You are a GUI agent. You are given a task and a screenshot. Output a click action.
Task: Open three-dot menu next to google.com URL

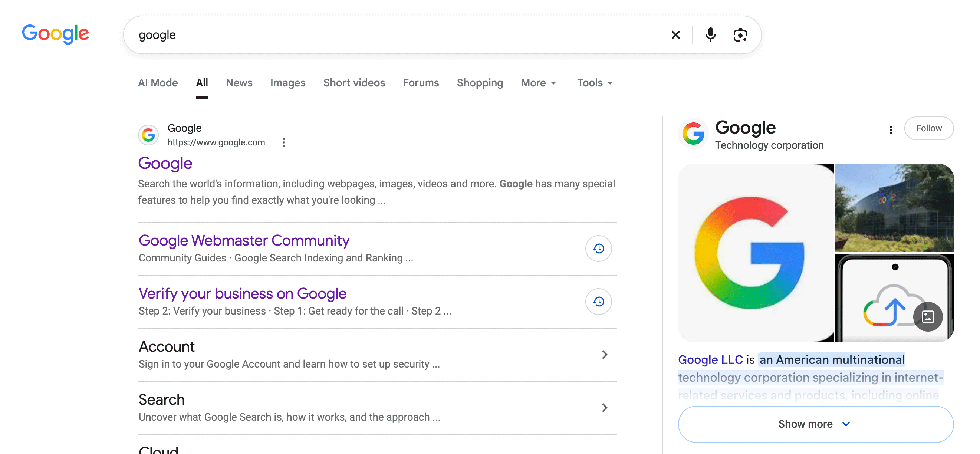(x=283, y=142)
